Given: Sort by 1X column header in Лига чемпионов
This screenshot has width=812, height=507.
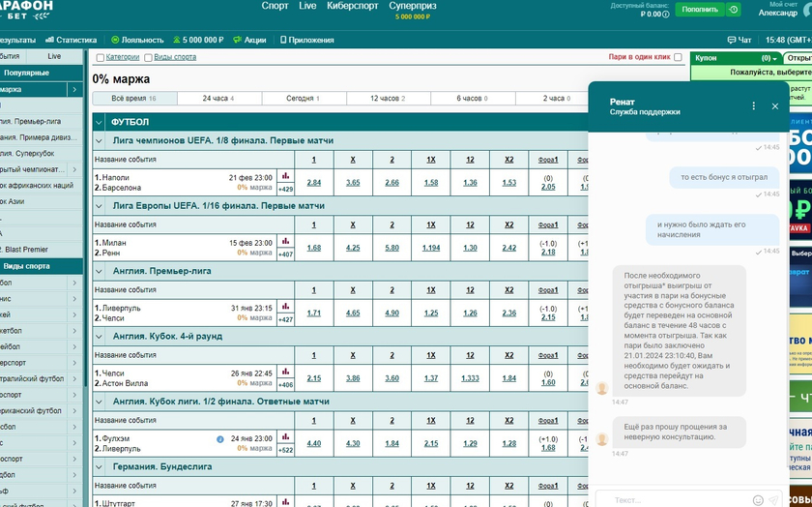Looking at the screenshot, I should pos(431,160).
